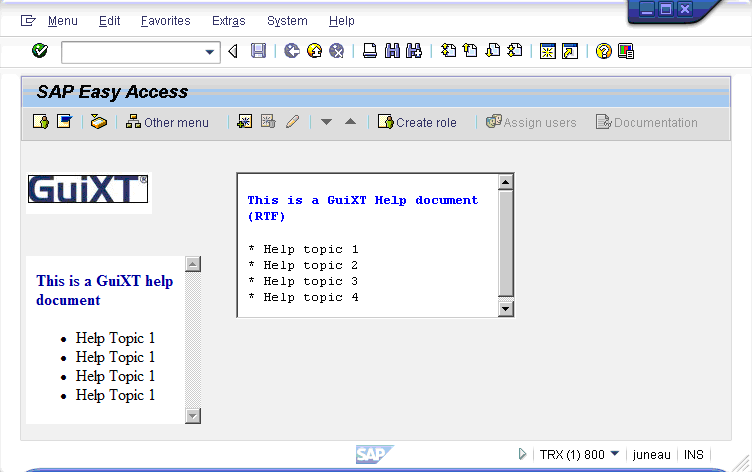The width and height of the screenshot is (752, 472).
Task: Click the SAP Business Workplace icon
Action: pyautogui.click(x=99, y=122)
